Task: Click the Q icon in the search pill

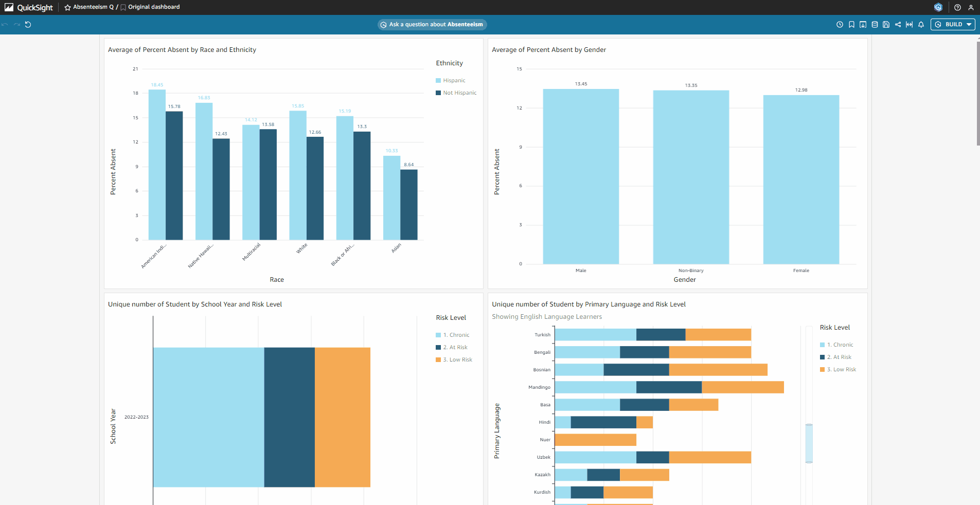Action: click(383, 25)
